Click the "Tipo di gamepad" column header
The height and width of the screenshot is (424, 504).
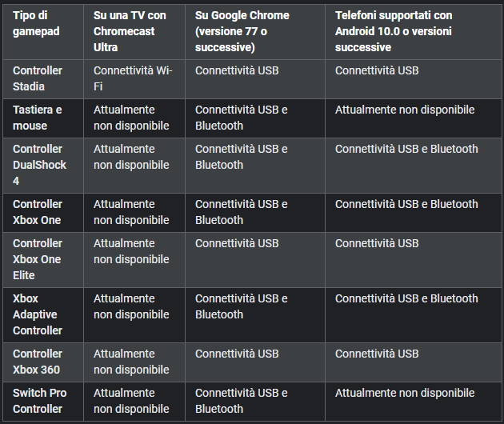[36, 23]
